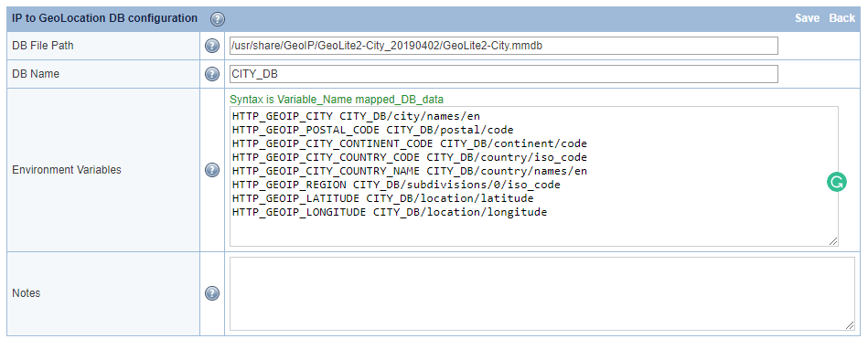Place cursor on HTTP_GEOIP_CITY line
The width and height of the screenshot is (868, 339).
pyautogui.click(x=356, y=117)
